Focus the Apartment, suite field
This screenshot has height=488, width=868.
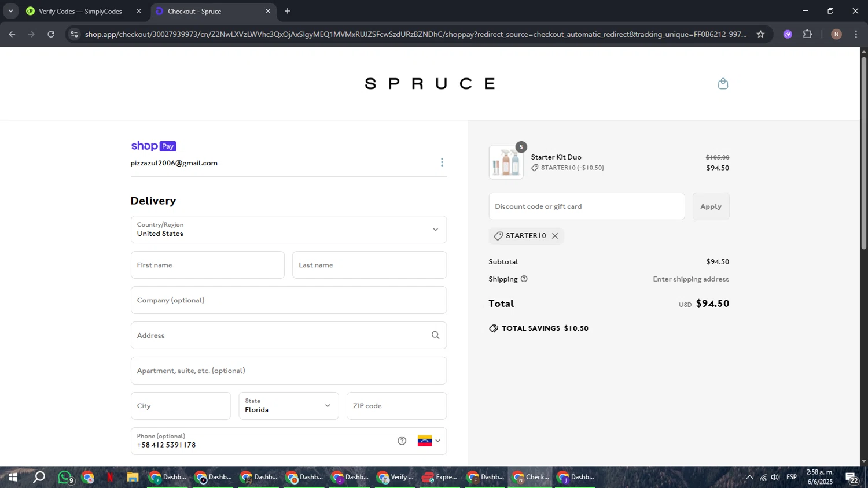click(x=289, y=371)
